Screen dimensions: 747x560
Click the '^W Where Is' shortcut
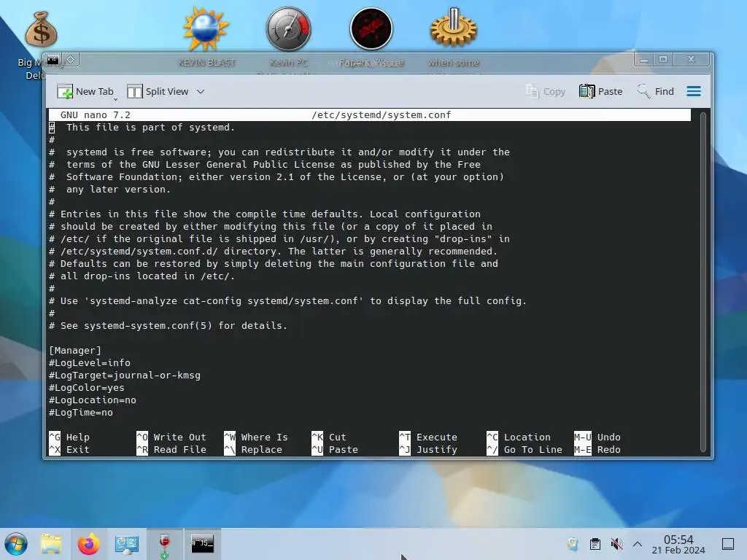pos(256,437)
